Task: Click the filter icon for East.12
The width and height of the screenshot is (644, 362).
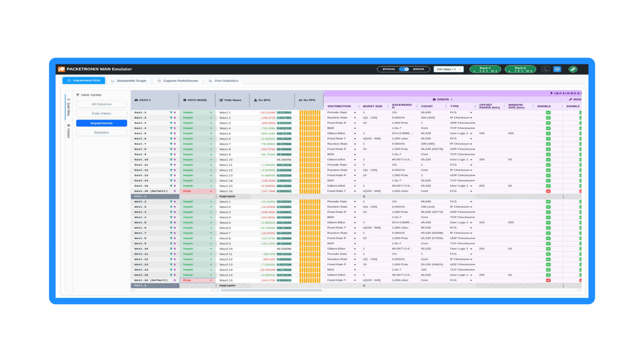Action: [171, 170]
